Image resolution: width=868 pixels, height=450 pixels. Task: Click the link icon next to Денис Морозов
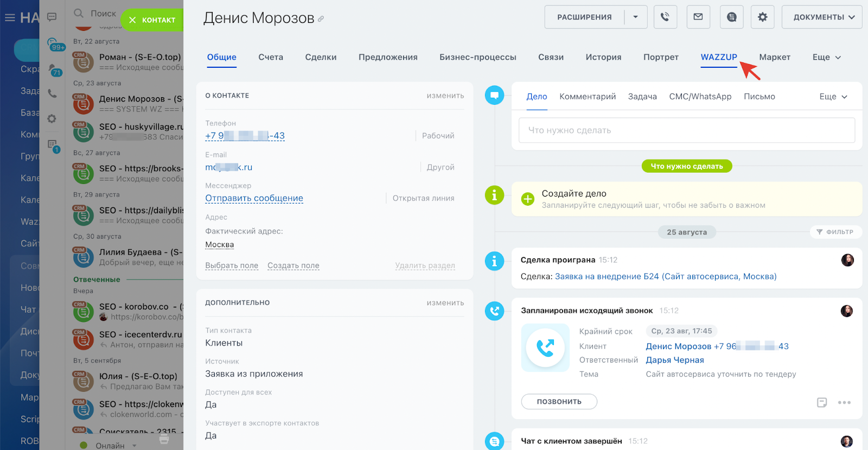pyautogui.click(x=321, y=19)
